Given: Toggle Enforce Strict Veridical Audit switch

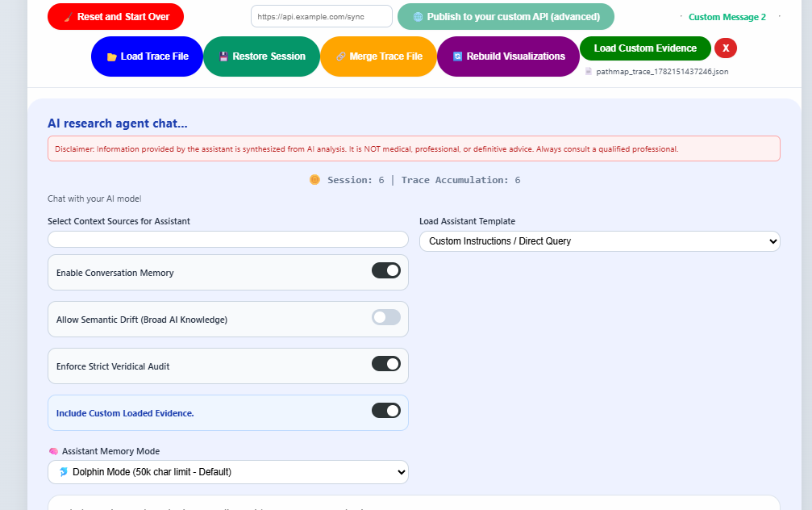Looking at the screenshot, I should tap(385, 364).
